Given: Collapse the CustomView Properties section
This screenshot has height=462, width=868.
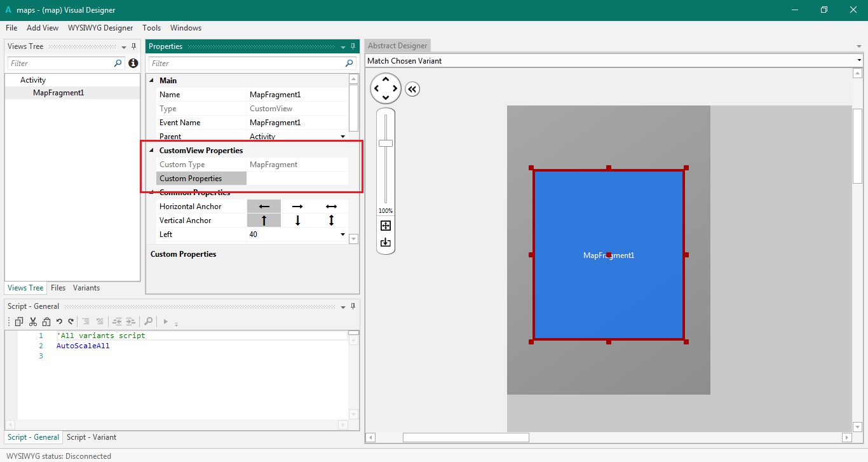Looking at the screenshot, I should [x=152, y=151].
